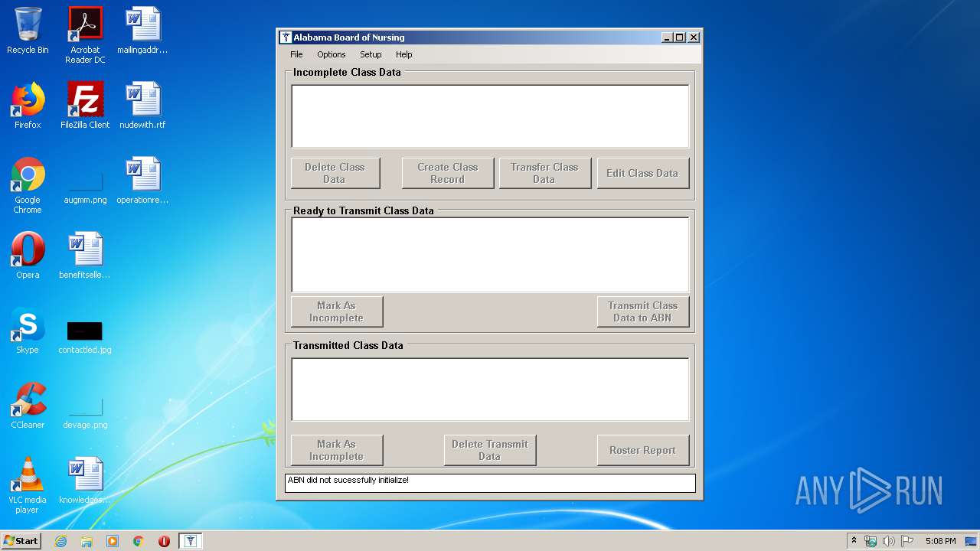Click the Transfer Class Data button
This screenshot has height=551, width=980.
[545, 173]
